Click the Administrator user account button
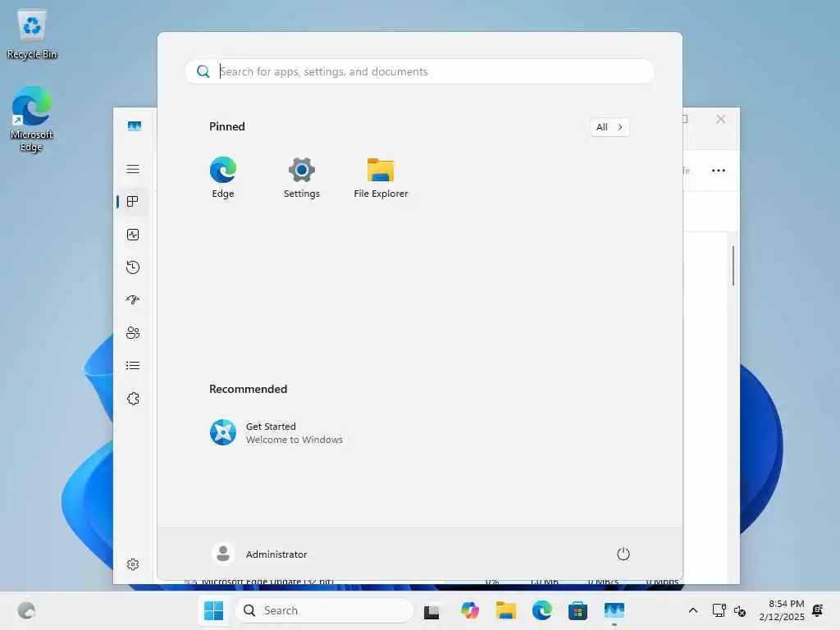Screen dimensions: 840x630 [259, 554]
